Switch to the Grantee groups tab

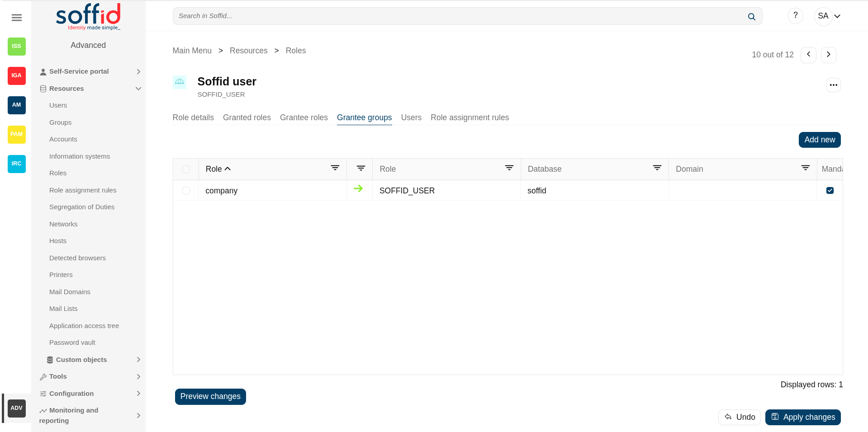click(x=365, y=117)
